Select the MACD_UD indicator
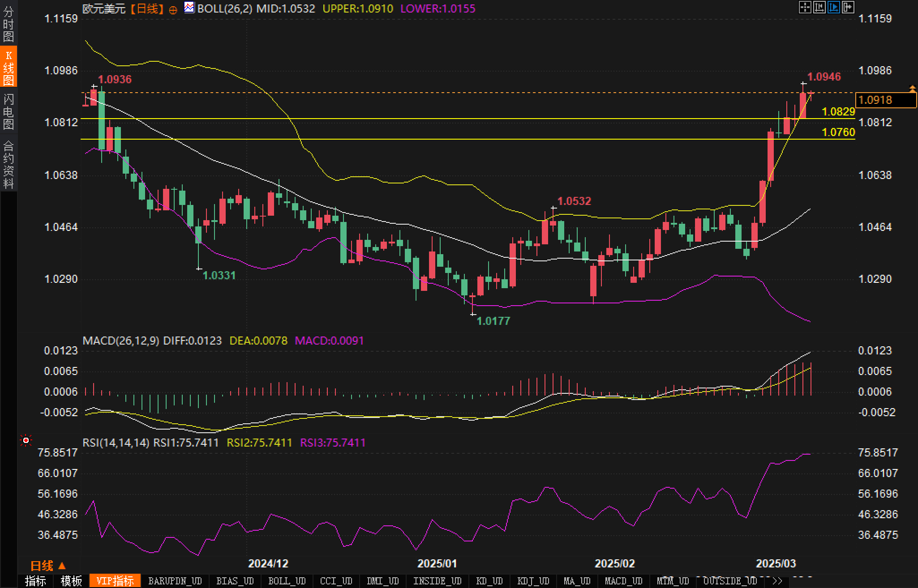This screenshot has width=918, height=588. [623, 581]
